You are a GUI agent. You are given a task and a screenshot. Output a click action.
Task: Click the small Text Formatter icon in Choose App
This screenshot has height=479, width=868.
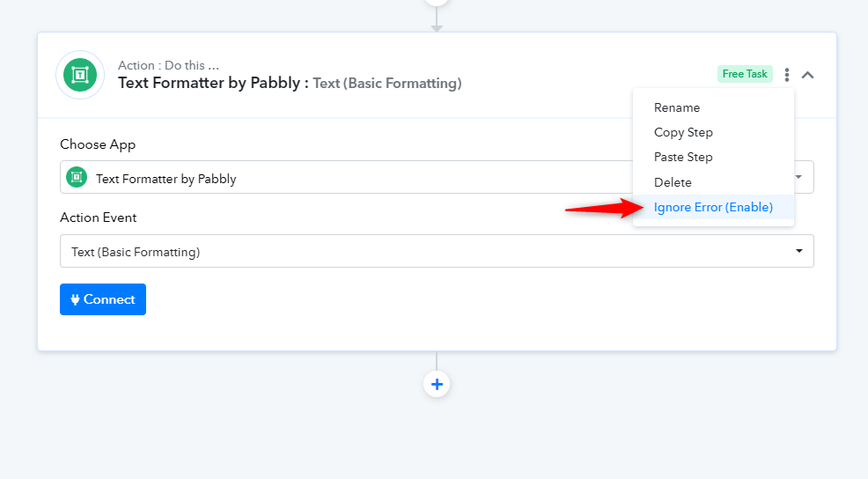click(77, 177)
